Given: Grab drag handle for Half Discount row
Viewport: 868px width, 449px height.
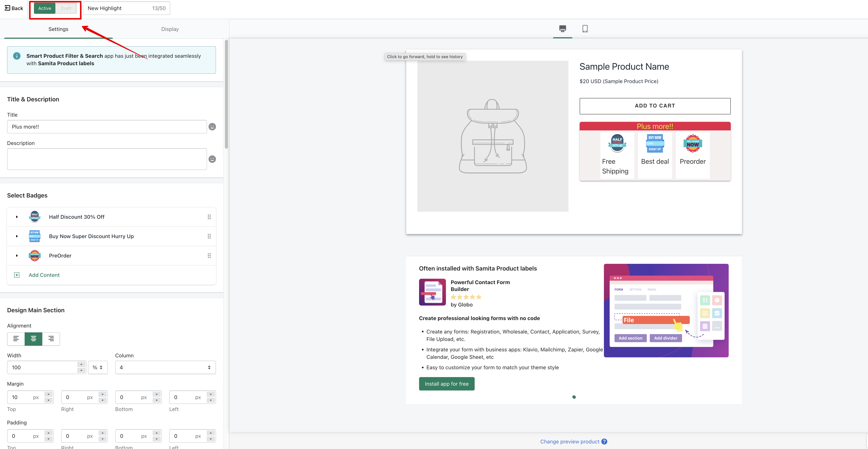Looking at the screenshot, I should 209,217.
